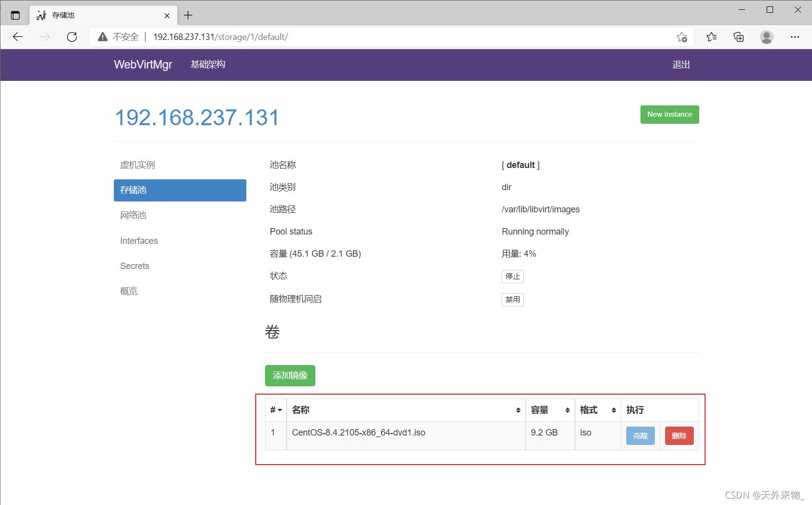812x505 pixels.
Task: Click the 不安全 security label
Action: [x=126, y=37]
